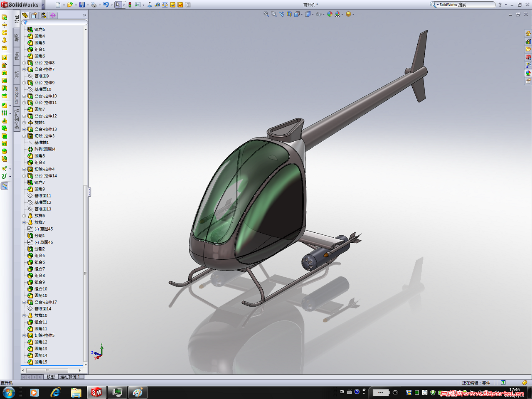Expand the 凸台-拉伸8 feature node
Image resolution: width=532 pixels, height=399 pixels.
coord(24,63)
